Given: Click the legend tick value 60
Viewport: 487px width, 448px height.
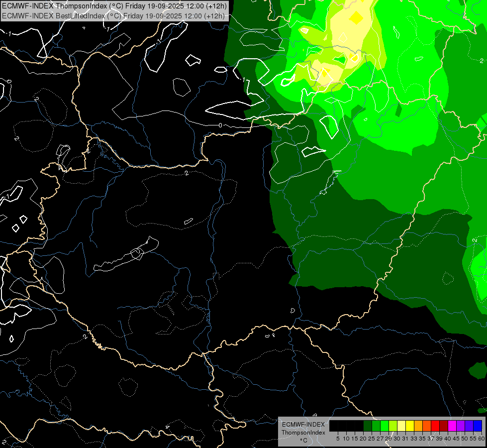Looking at the screenshot, I should (482, 439).
